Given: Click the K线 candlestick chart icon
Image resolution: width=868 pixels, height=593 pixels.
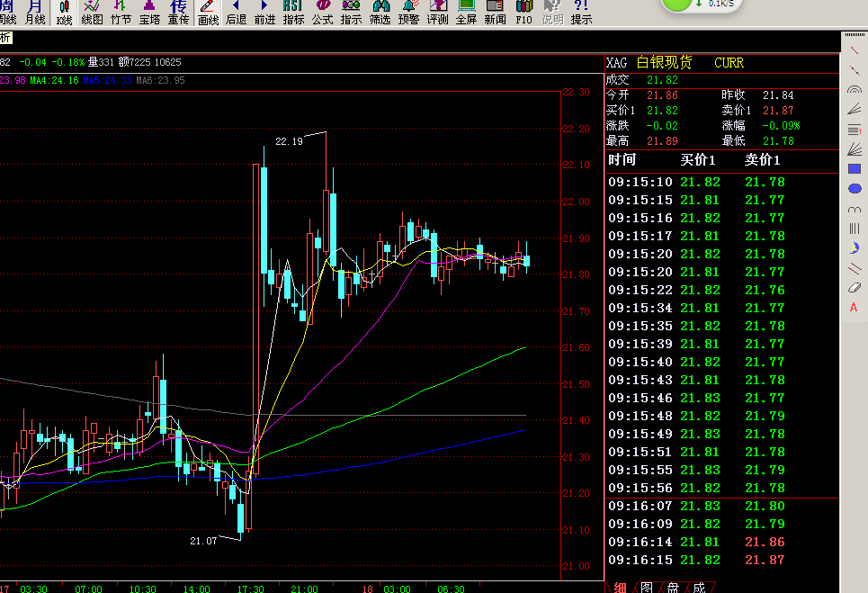Looking at the screenshot, I should tap(64, 12).
